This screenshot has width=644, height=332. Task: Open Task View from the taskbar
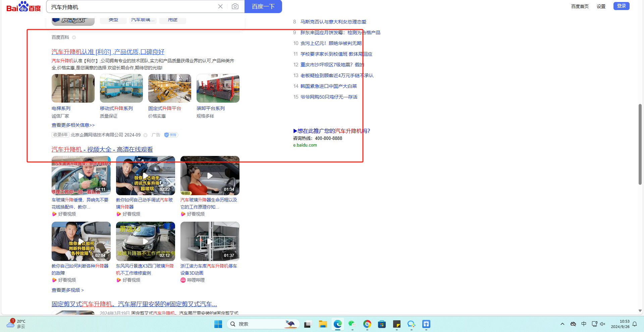308,324
